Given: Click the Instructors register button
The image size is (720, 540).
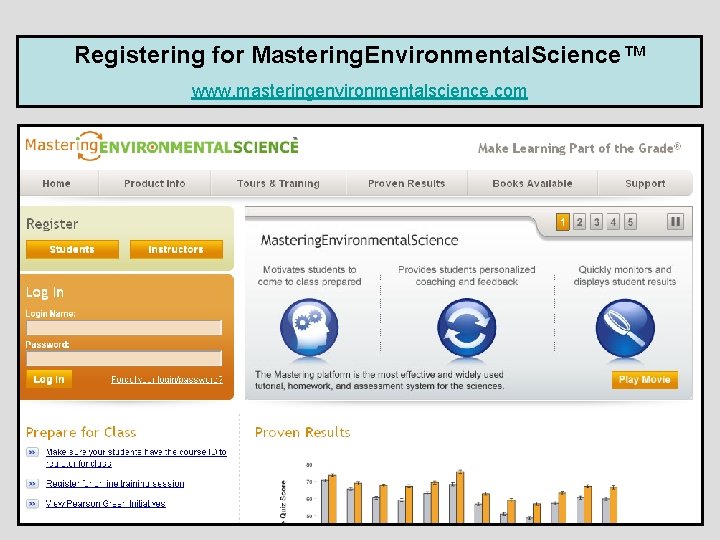Looking at the screenshot, I should point(176,249).
